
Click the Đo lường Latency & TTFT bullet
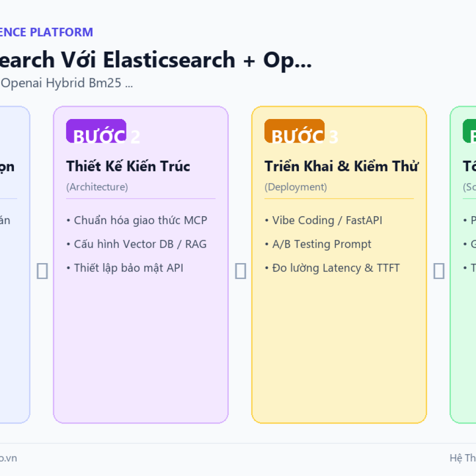332,268
